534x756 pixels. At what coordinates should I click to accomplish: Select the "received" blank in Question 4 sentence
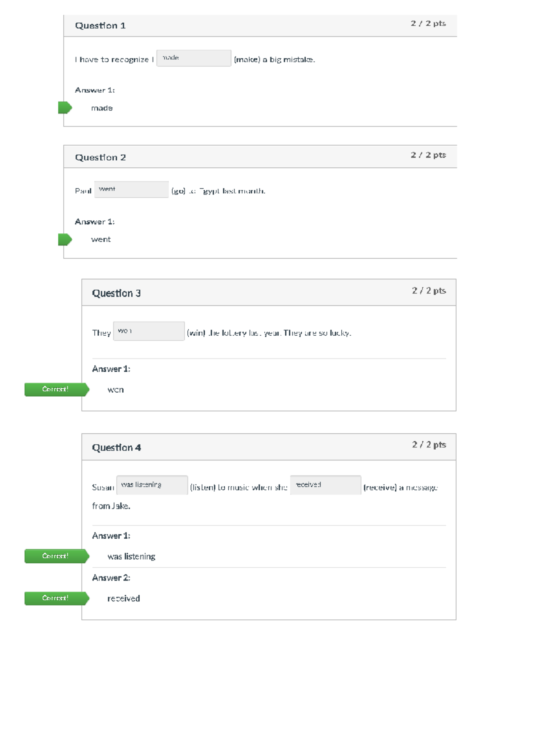(x=325, y=485)
